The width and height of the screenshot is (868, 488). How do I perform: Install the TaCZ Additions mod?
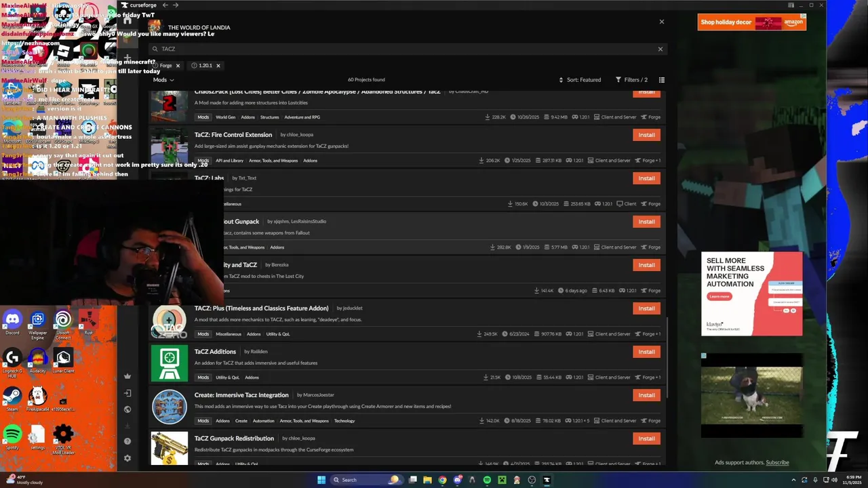646,352
